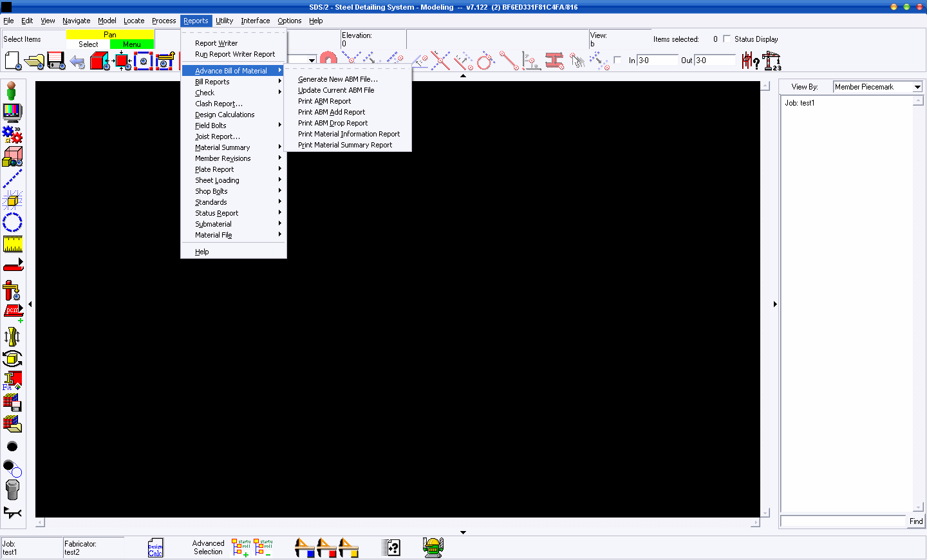Click the crane with 123 numbers icon
The image size is (927, 560).
pyautogui.click(x=772, y=61)
